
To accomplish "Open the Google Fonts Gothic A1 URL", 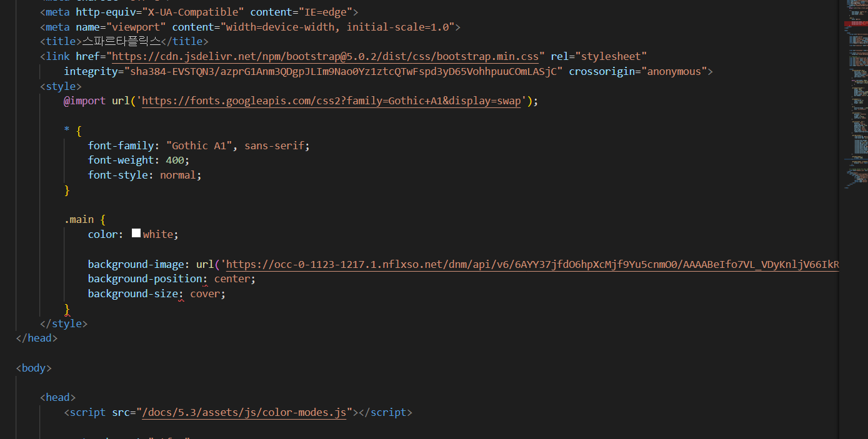I will click(x=332, y=101).
